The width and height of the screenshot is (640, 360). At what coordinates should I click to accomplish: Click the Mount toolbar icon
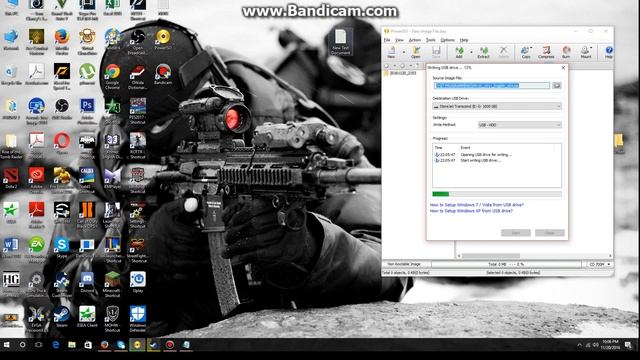(x=586, y=52)
